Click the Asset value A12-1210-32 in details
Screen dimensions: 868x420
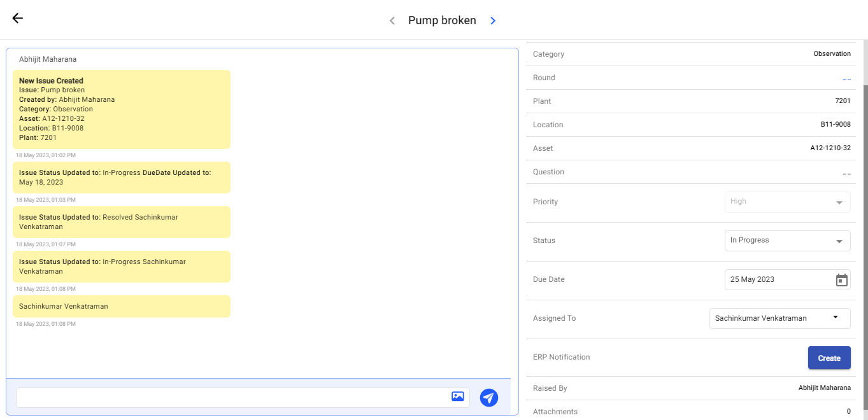click(830, 148)
